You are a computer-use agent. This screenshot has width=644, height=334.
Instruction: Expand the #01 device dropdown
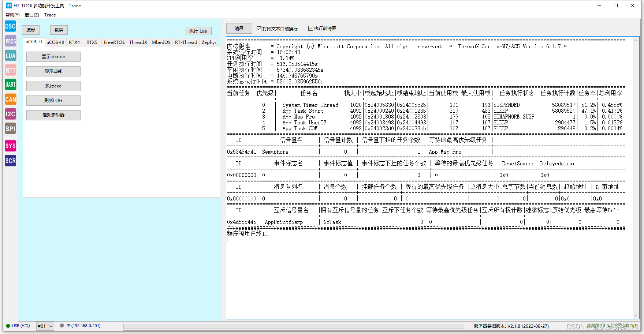point(45,326)
